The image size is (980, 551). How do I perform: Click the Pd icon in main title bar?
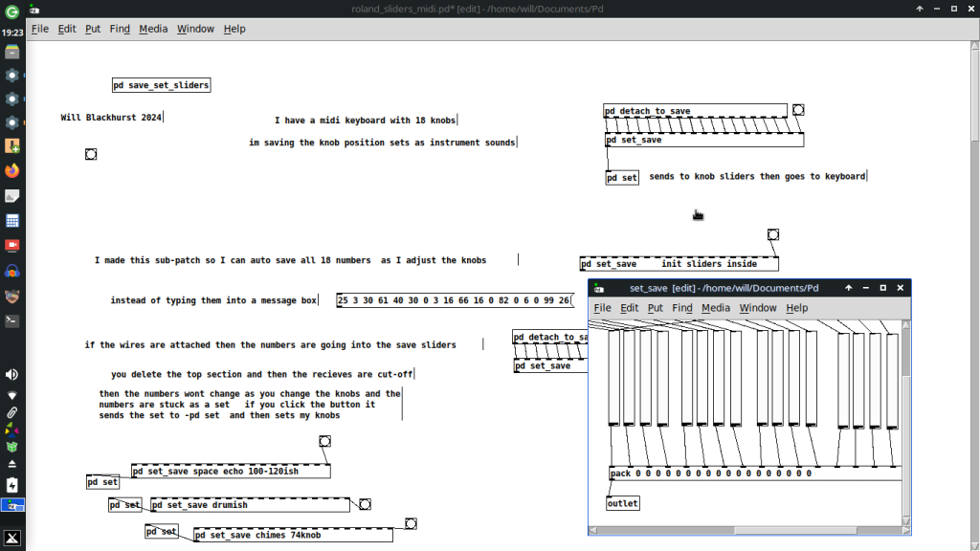pos(34,9)
